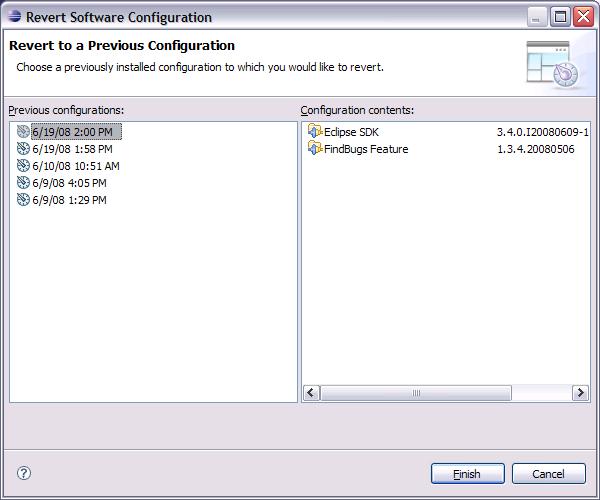
Task: Select configuration 6/19/08 2:00 PM
Action: coord(76,132)
